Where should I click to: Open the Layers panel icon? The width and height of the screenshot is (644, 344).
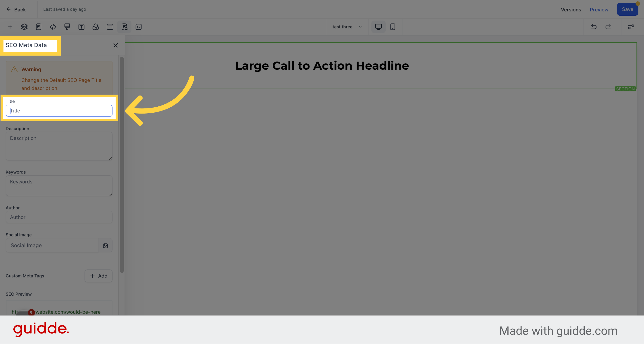[x=24, y=27]
